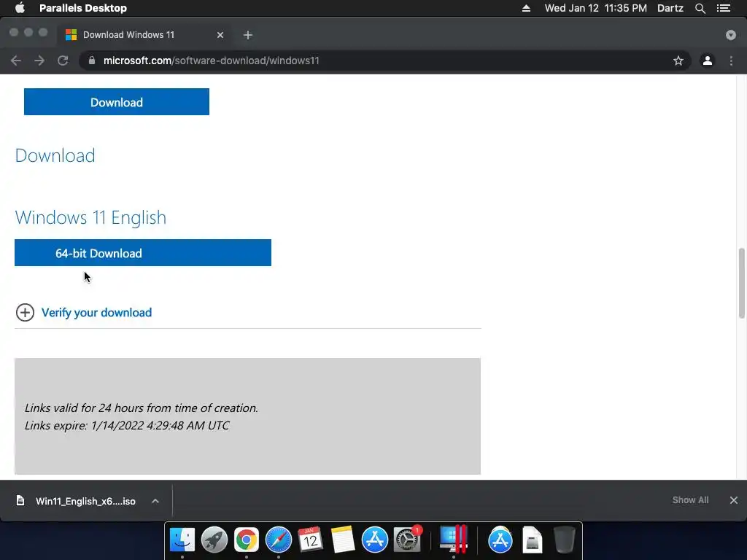Open a new browser tab
This screenshot has height=560, width=747.
pyautogui.click(x=248, y=35)
